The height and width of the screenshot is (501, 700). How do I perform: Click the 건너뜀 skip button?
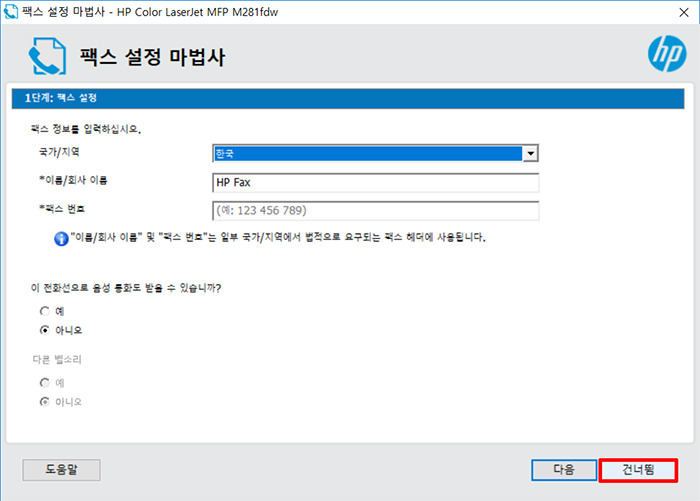click(638, 470)
